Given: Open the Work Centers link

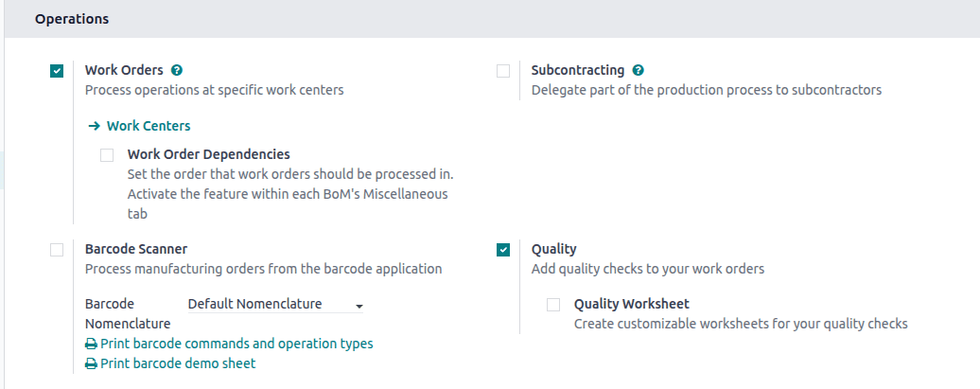Looking at the screenshot, I should [149, 126].
